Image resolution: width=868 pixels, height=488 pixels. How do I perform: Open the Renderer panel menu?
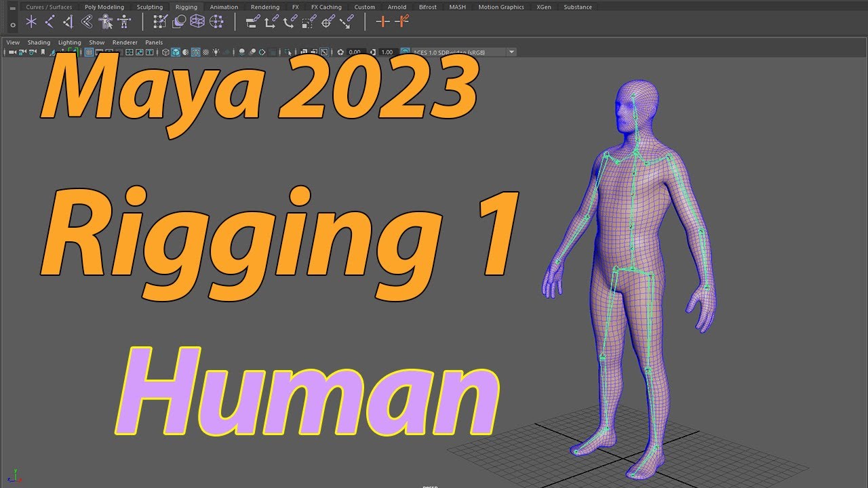pos(125,42)
